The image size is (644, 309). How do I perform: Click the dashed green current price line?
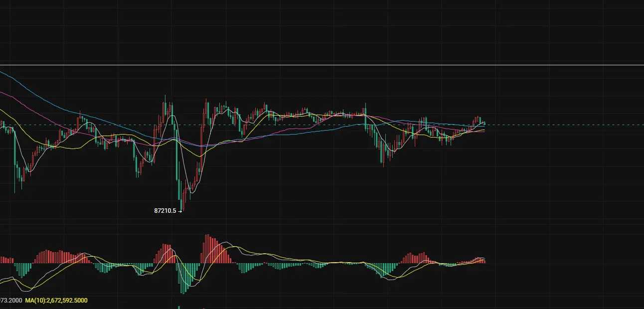322,125
